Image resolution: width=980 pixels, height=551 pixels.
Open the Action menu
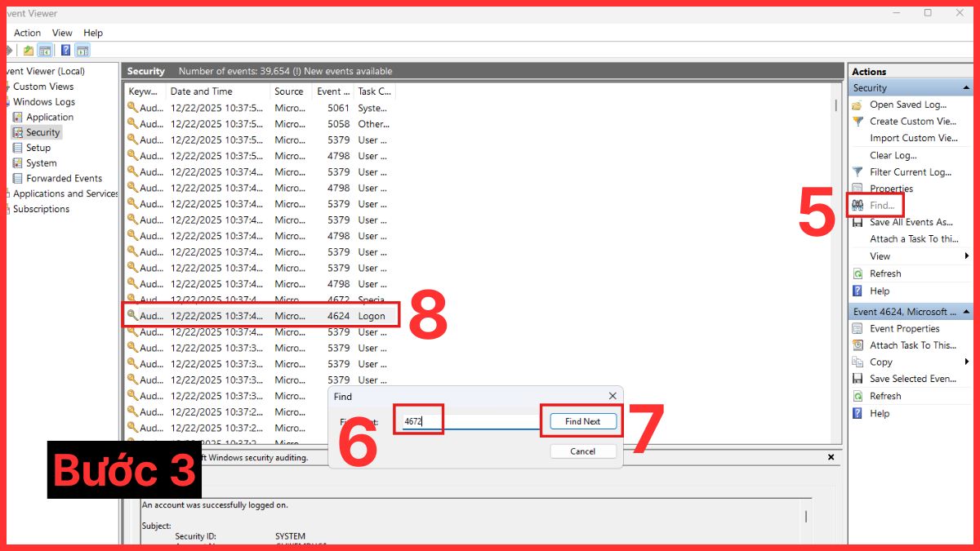(27, 33)
